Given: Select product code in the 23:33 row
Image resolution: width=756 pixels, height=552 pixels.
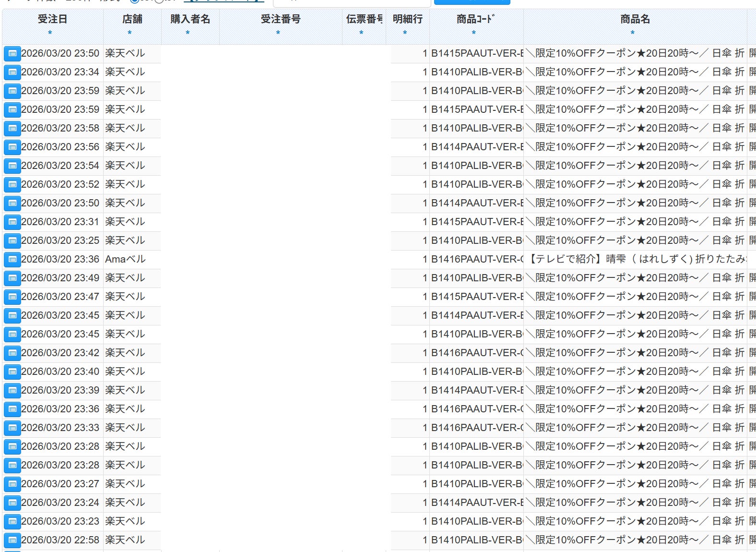Looking at the screenshot, I should pos(476,428).
